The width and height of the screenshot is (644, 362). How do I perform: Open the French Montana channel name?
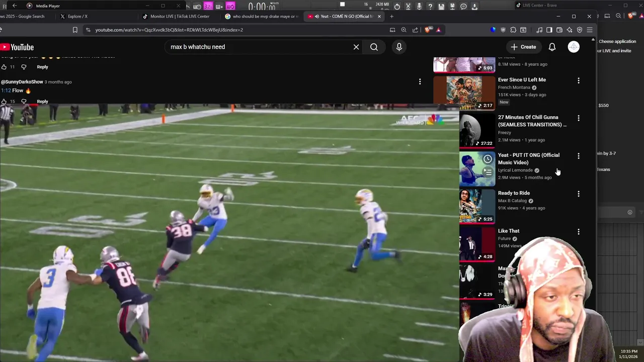(x=514, y=87)
